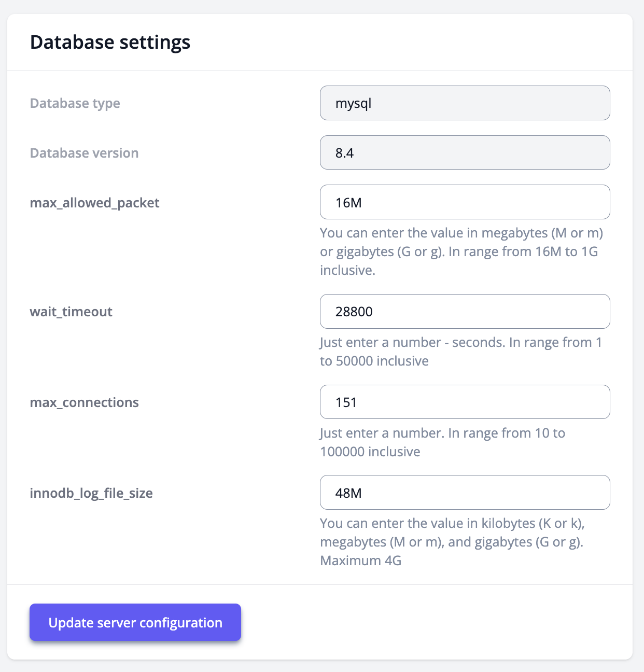Viewport: 644px width, 672px height.
Task: Select the max_connections input with 151
Action: 465,402
